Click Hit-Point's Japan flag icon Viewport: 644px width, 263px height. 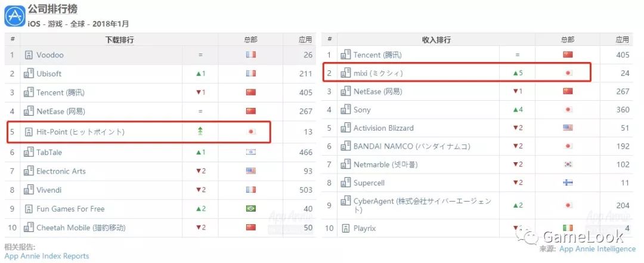pos(250,132)
